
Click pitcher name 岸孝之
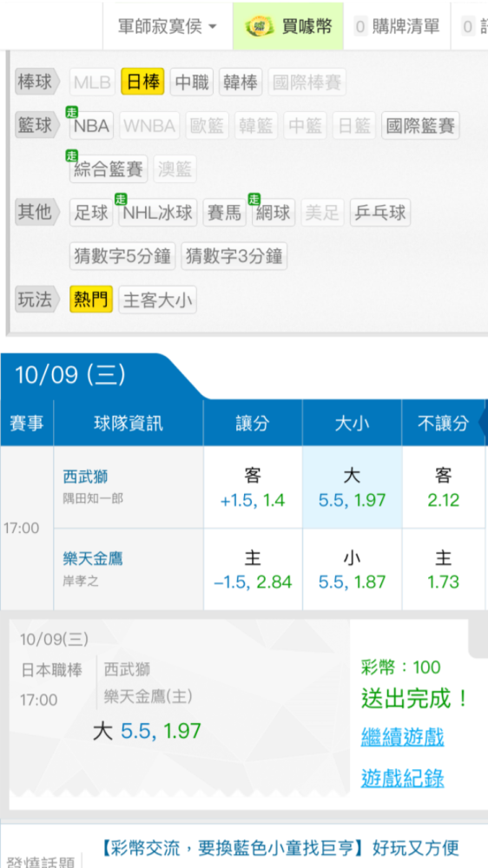(x=81, y=582)
